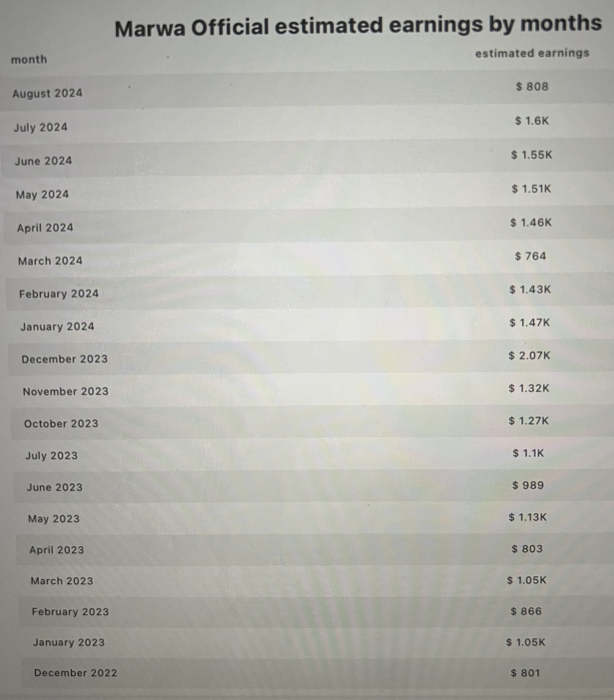Click the $ 866 earnings value

pos(526,611)
